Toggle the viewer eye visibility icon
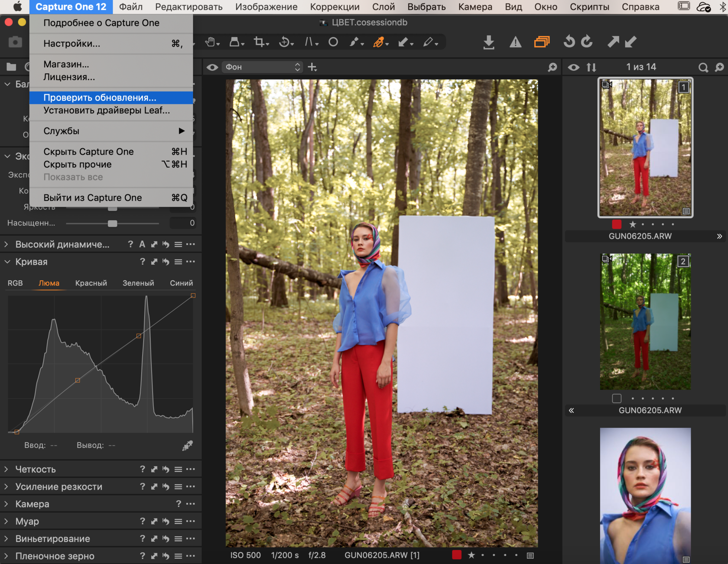728x564 pixels. click(212, 67)
